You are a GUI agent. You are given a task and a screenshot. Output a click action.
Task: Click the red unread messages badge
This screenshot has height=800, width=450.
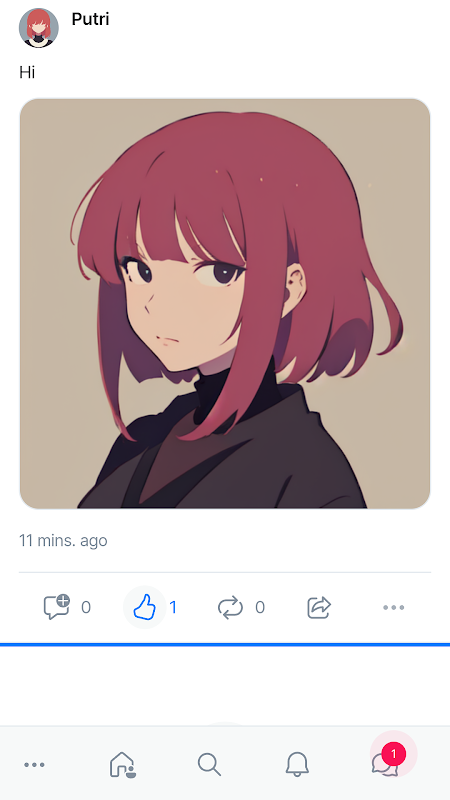coord(393,754)
